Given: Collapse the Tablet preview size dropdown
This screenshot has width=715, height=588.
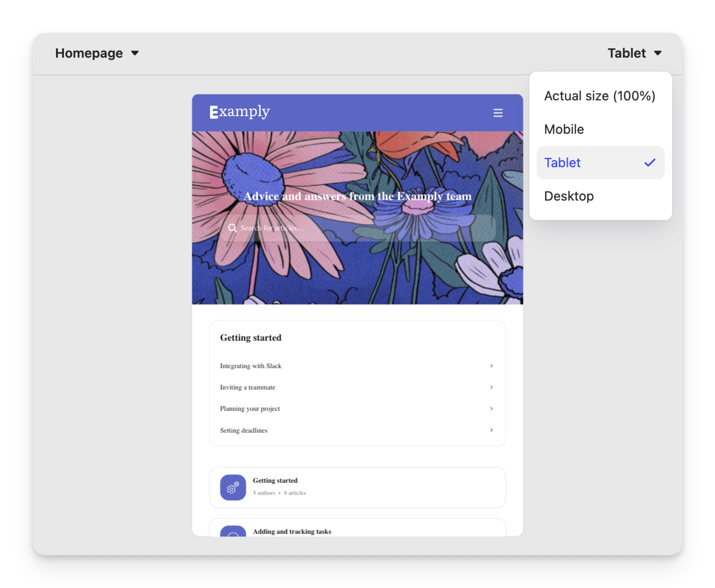Looking at the screenshot, I should click(634, 53).
